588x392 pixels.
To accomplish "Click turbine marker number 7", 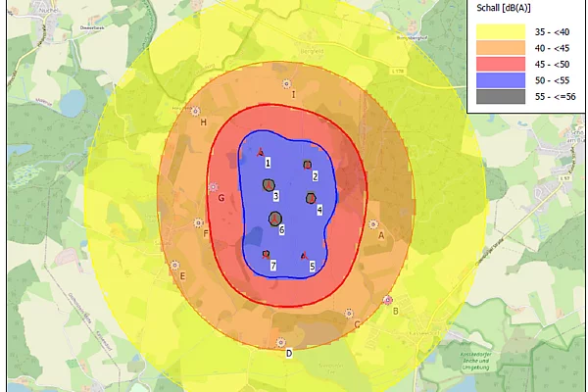I will tap(267, 254).
